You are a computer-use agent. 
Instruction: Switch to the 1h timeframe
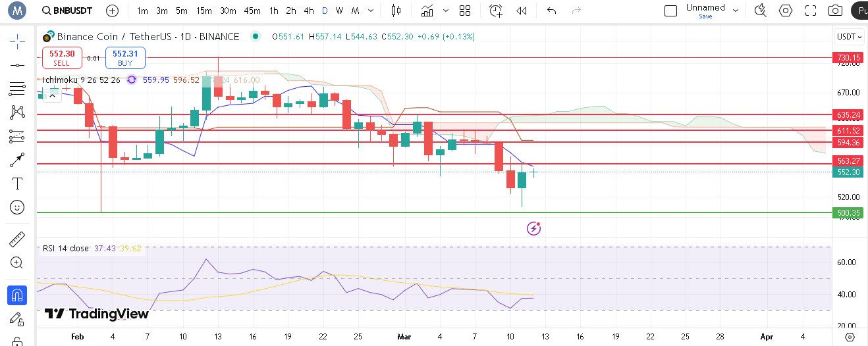(274, 11)
